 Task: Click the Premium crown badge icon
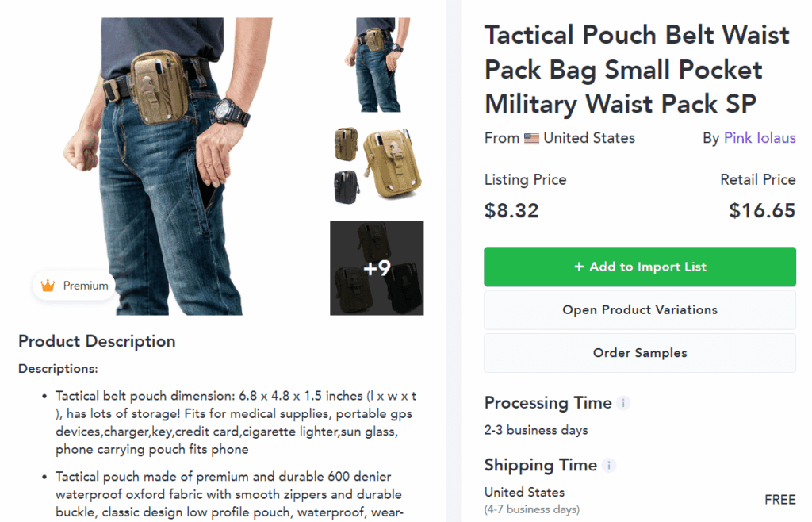(x=48, y=286)
